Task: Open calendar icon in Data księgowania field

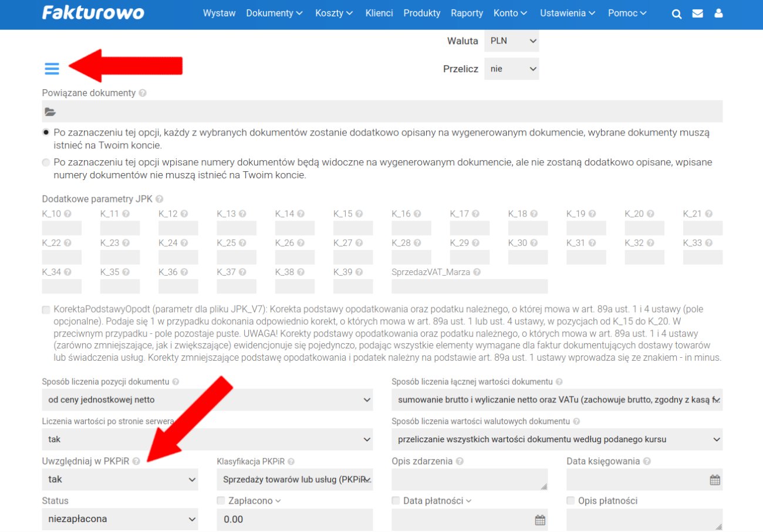Action: 714,480
